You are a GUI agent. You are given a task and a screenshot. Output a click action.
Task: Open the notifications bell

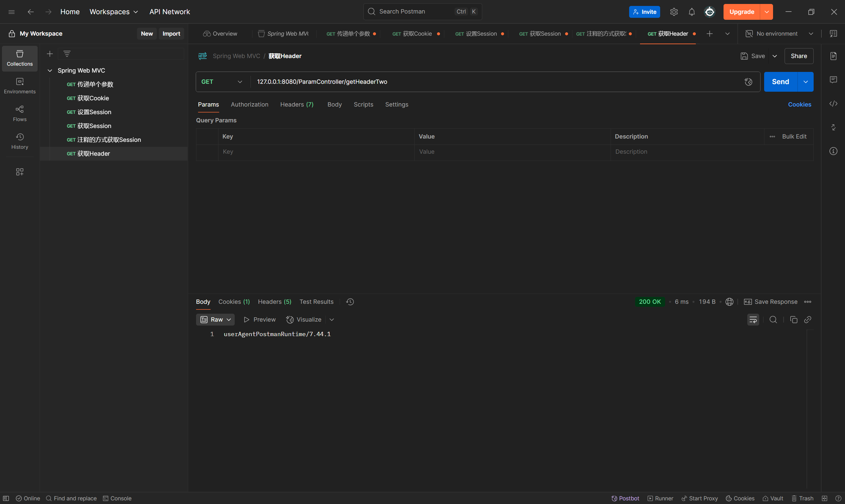click(692, 12)
